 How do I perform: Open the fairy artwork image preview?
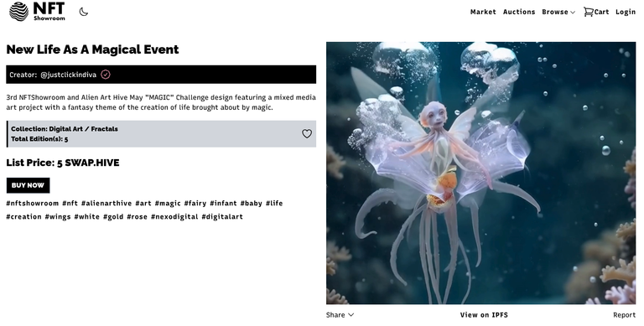click(x=481, y=173)
